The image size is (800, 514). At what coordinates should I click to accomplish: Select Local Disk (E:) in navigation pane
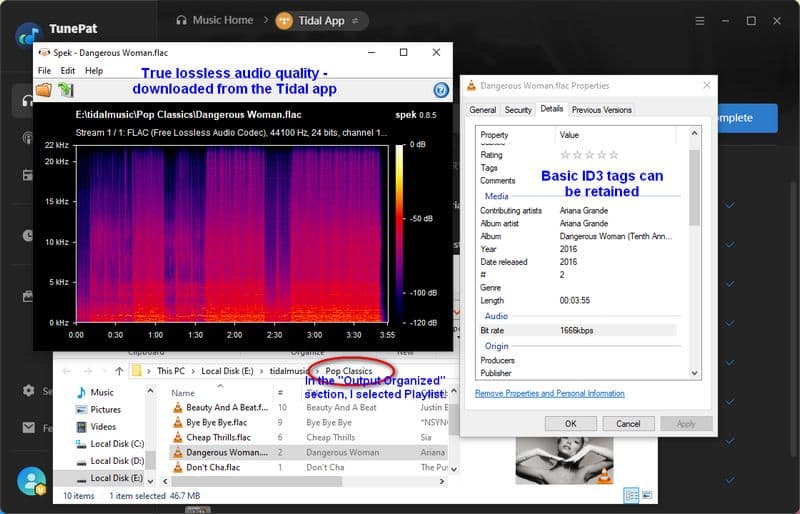point(116,478)
